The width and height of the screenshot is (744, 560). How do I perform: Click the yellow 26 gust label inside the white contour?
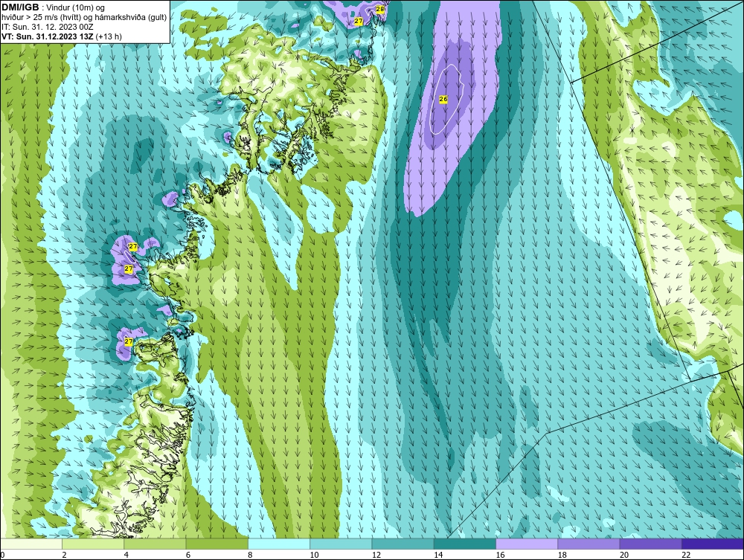click(443, 99)
